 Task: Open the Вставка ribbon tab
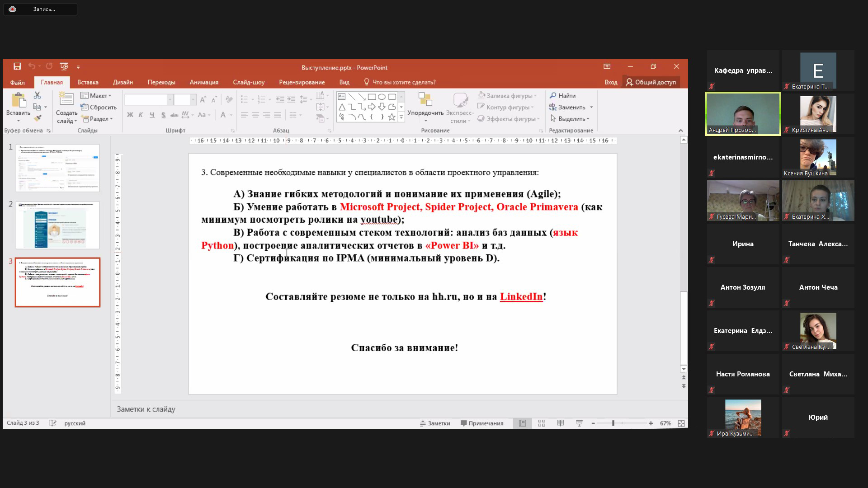click(88, 82)
